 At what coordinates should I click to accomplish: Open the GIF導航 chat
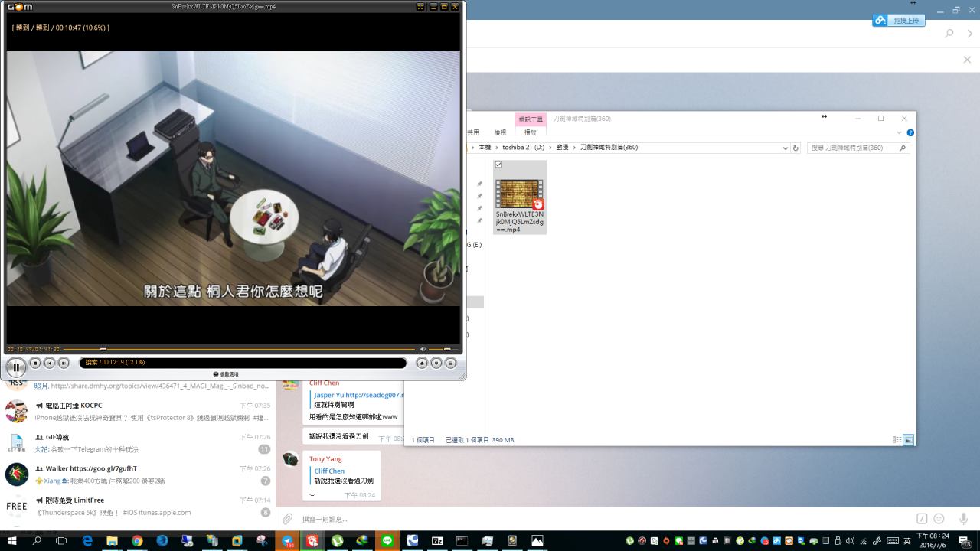coord(138,443)
